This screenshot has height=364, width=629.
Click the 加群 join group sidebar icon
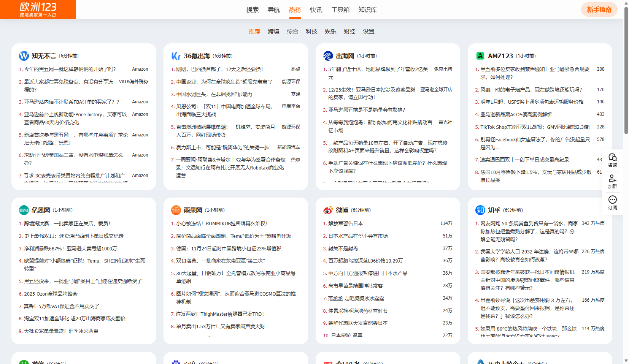[612, 181]
